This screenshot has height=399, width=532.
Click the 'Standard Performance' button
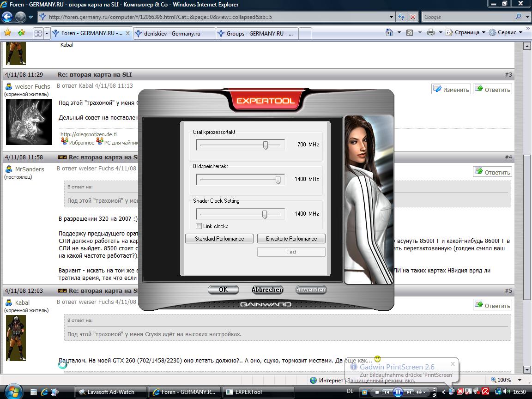[x=219, y=238]
